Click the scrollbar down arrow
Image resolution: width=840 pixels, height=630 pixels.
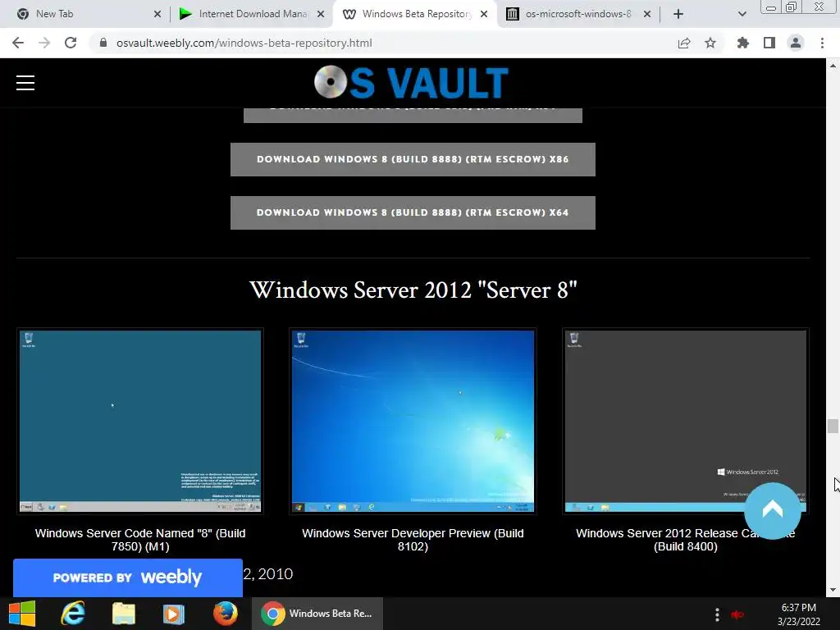(833, 590)
